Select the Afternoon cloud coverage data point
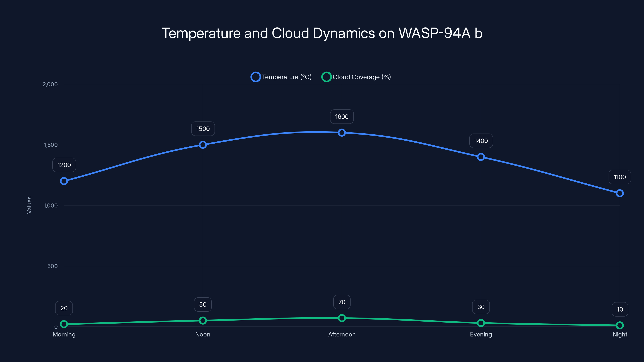 pyautogui.click(x=342, y=318)
